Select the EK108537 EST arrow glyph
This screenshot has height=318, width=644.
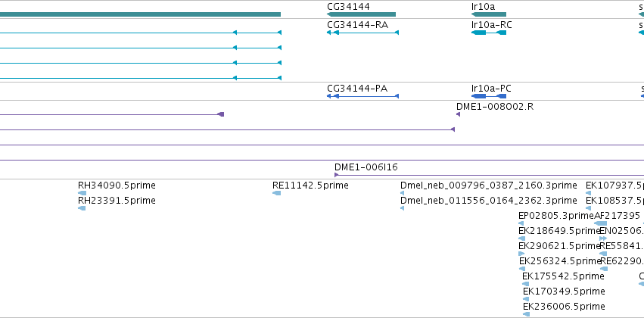[x=589, y=208]
